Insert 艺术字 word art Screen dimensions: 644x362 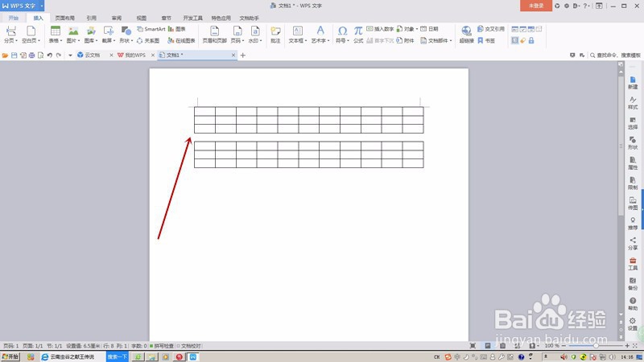(x=320, y=31)
